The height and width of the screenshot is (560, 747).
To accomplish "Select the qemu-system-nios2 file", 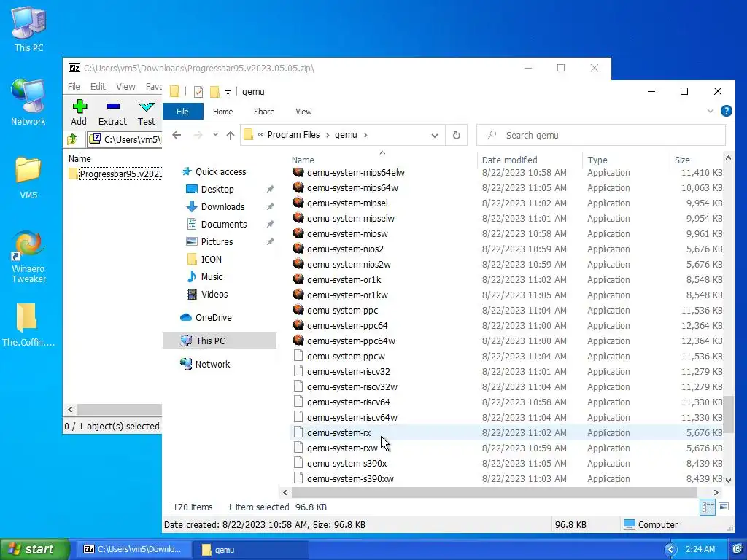I will click(x=345, y=249).
